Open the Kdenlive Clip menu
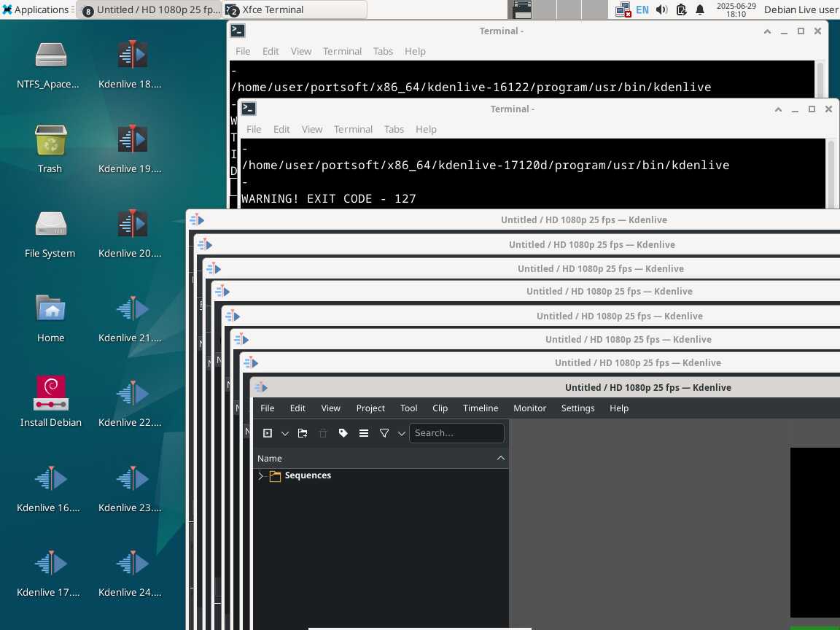The width and height of the screenshot is (840, 630). click(x=440, y=408)
